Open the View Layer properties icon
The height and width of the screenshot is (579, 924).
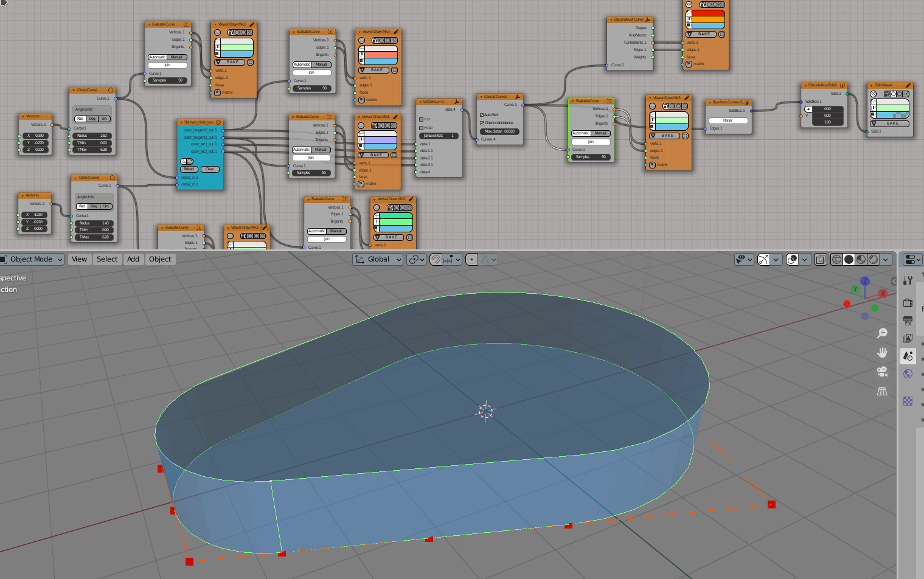tap(908, 338)
